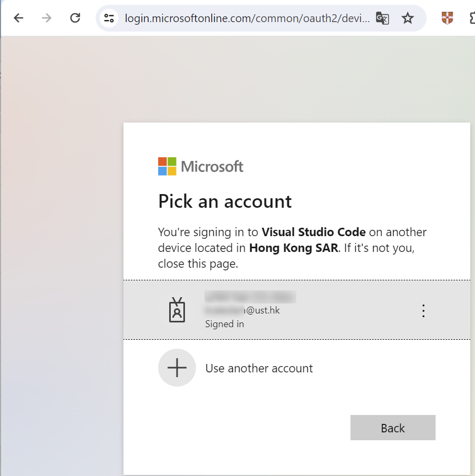Screen dimensions: 475x476
Task: Click the login.microsoftonline.com URL field
Action: [x=247, y=18]
